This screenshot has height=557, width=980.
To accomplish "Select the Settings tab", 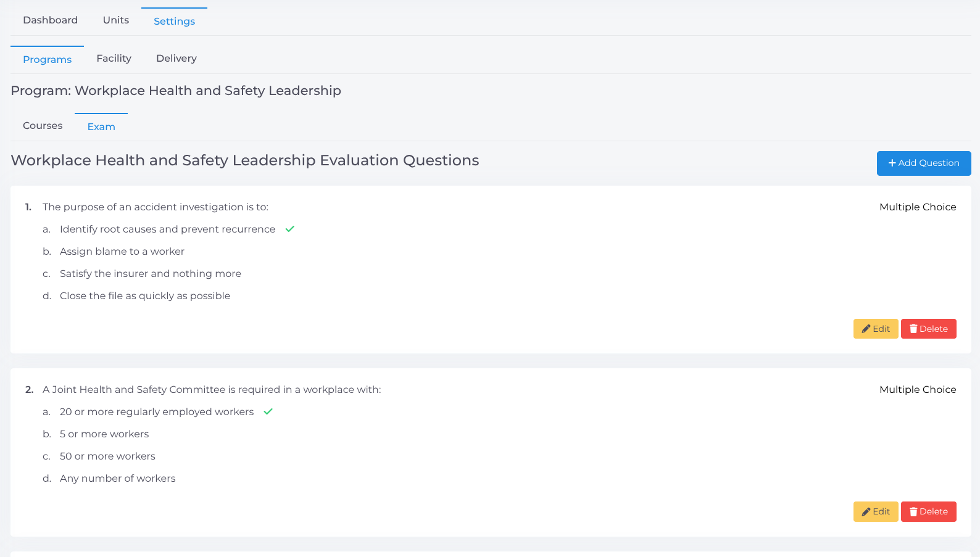I will coord(174,22).
